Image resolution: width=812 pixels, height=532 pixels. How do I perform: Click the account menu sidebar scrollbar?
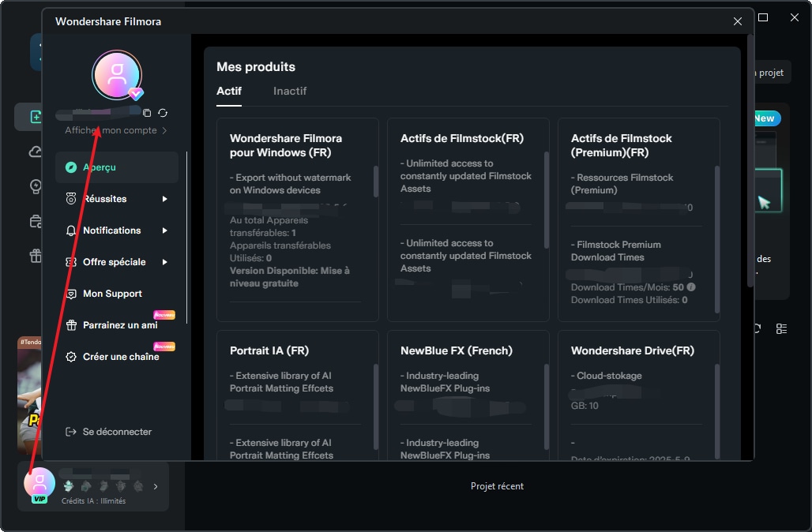(x=186, y=238)
